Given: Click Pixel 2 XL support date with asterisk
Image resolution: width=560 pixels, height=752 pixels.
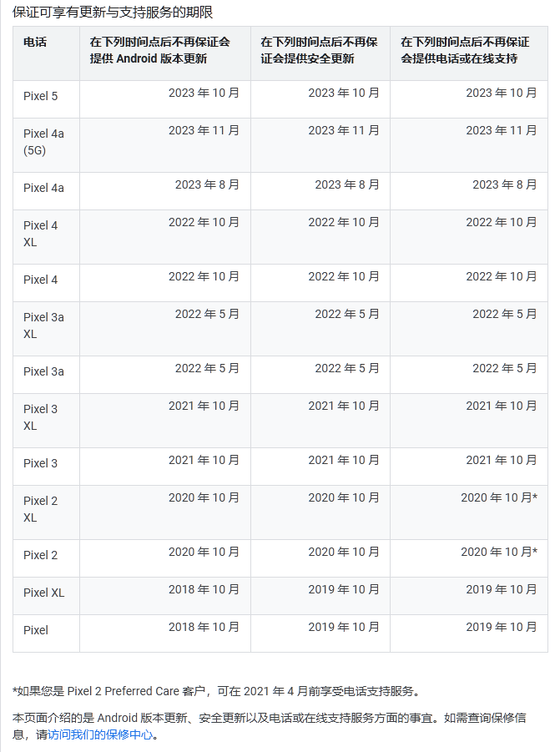Looking at the screenshot, I should point(498,497).
